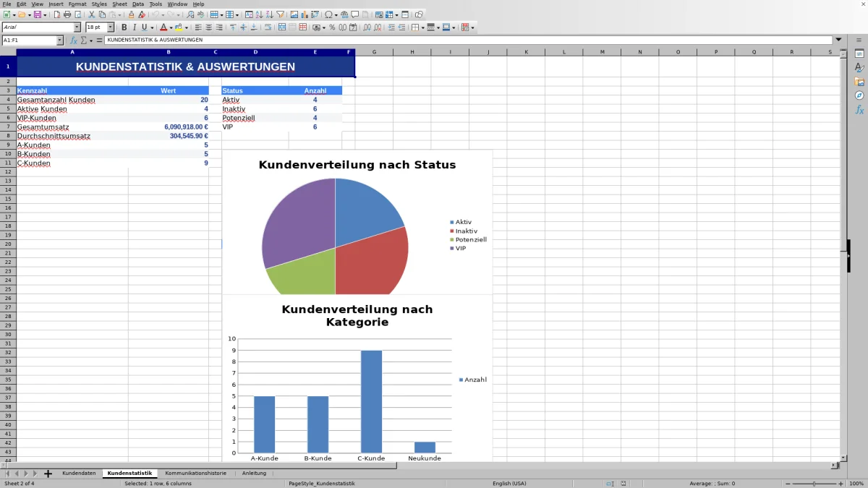This screenshot has height=488, width=868.
Task: Open the Insert Pivot Table tool
Action: coord(315,15)
